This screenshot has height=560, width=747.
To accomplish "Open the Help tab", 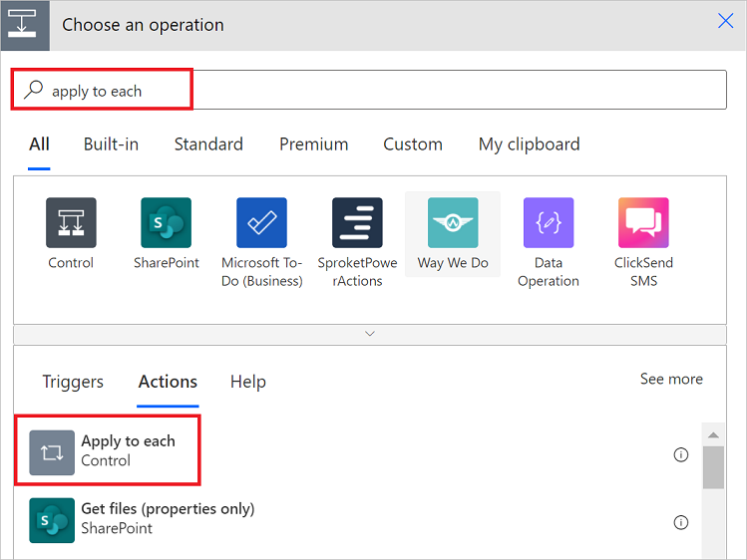I will click(x=248, y=382).
